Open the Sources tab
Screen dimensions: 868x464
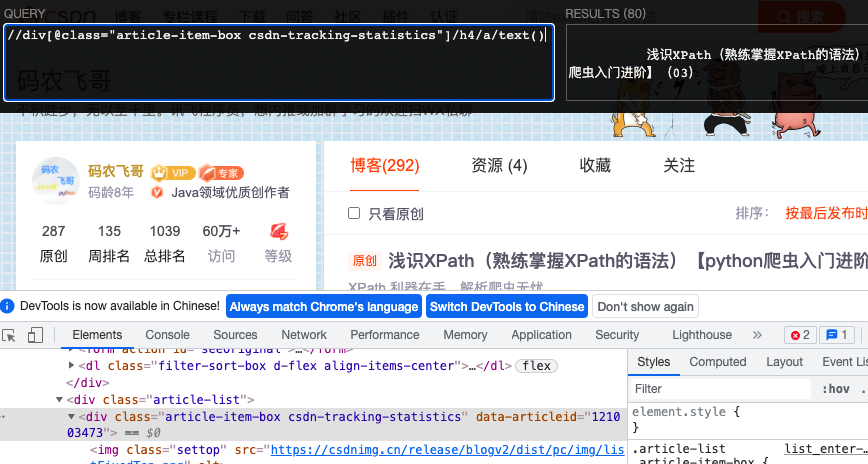point(235,335)
